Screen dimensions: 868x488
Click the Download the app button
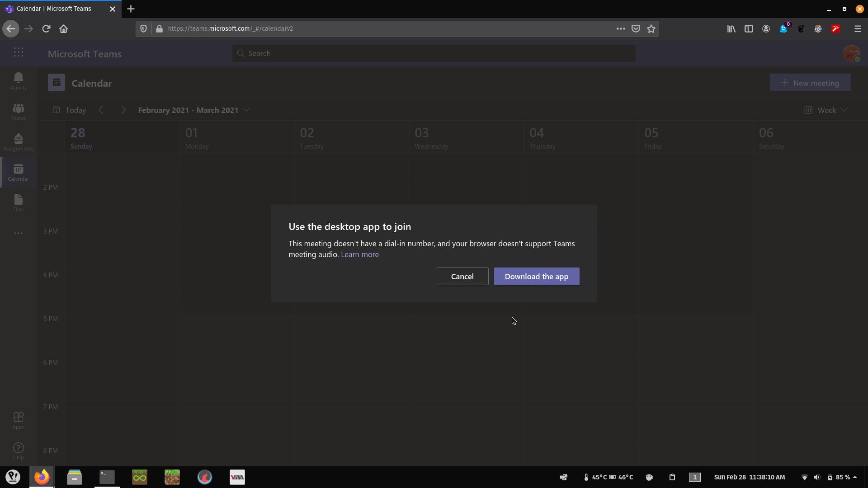[537, 276]
